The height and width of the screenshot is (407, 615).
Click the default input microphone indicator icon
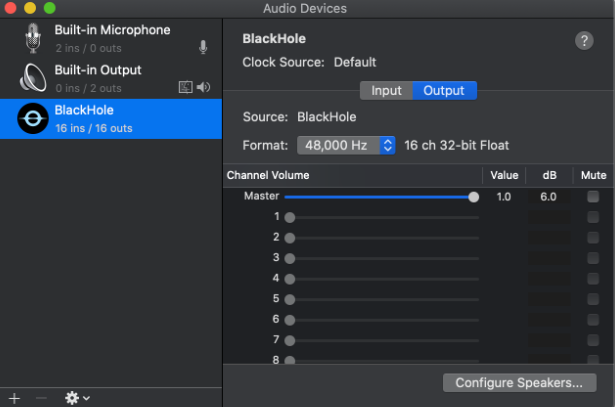204,47
